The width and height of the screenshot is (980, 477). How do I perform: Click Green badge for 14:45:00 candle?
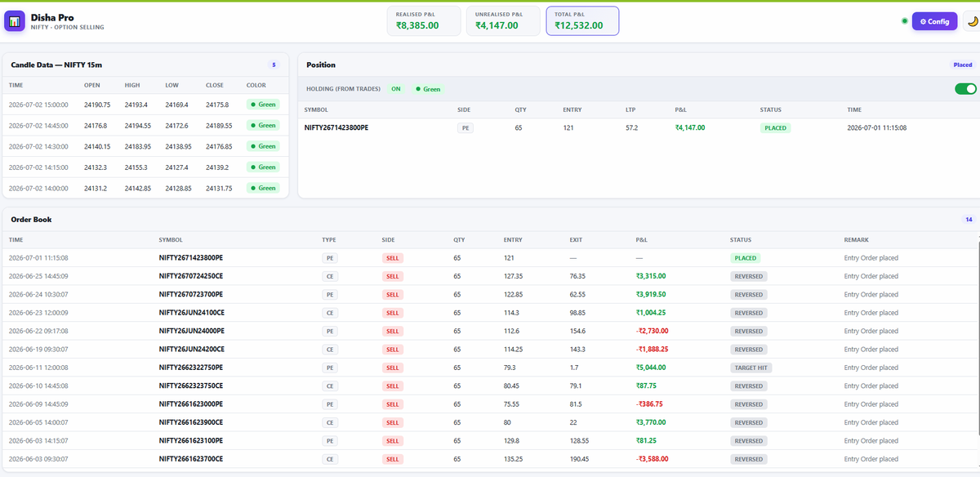(x=263, y=126)
